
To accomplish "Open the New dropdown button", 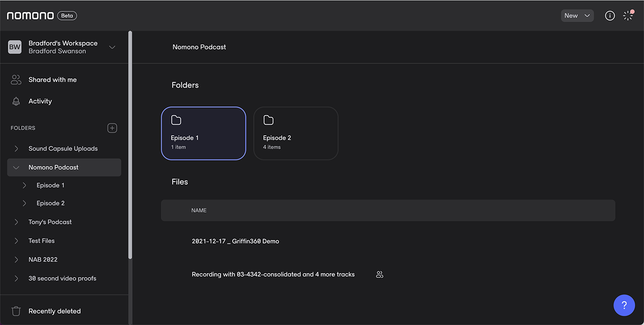I will (x=577, y=15).
